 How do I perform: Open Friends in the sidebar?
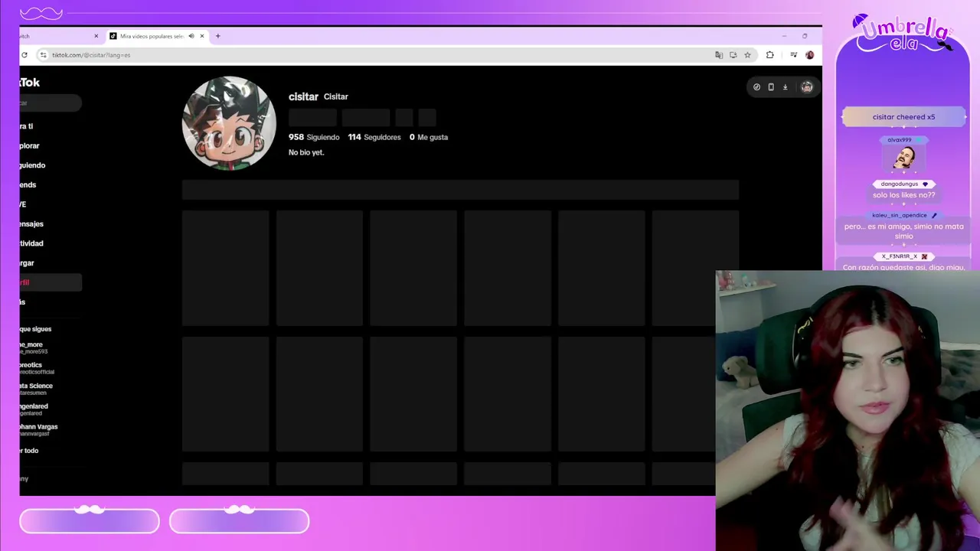pos(28,184)
